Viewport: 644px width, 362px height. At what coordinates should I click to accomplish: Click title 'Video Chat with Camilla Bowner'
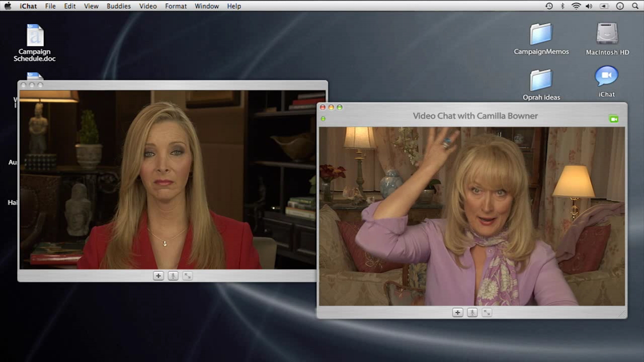point(475,116)
